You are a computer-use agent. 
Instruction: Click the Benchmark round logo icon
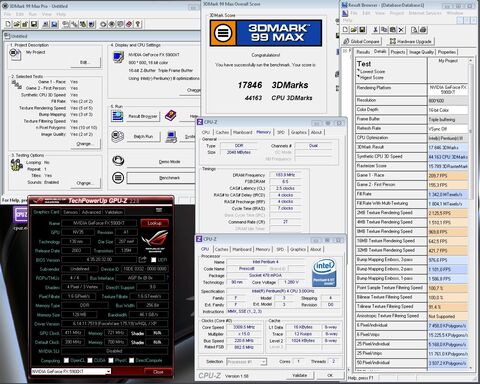pos(118,177)
